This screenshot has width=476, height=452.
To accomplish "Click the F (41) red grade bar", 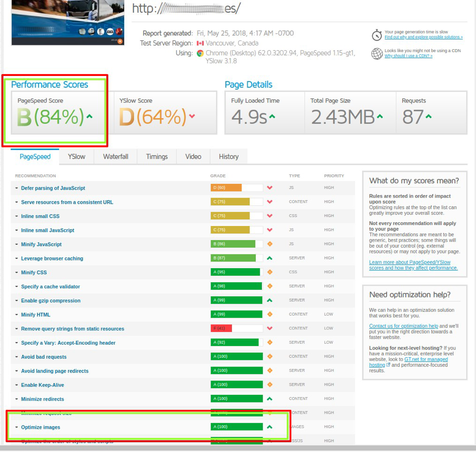I will pos(221,328).
